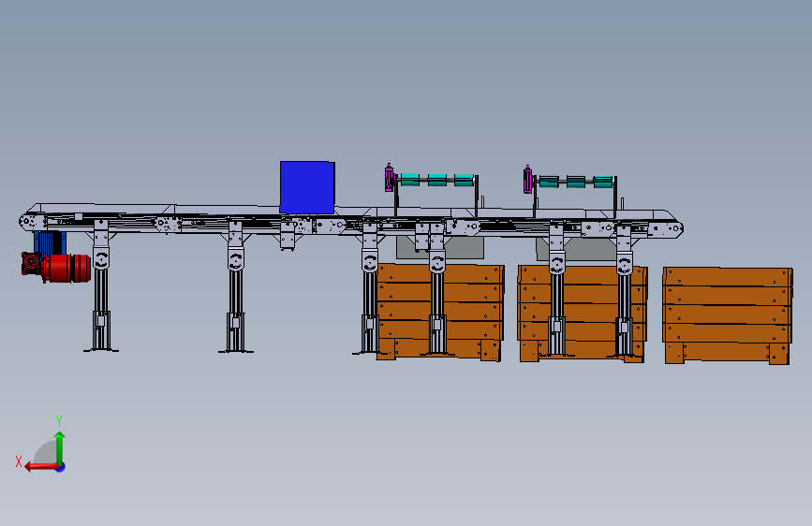Select the left magenta cylinder device
Screen dimensions: 812x526
click(390, 178)
